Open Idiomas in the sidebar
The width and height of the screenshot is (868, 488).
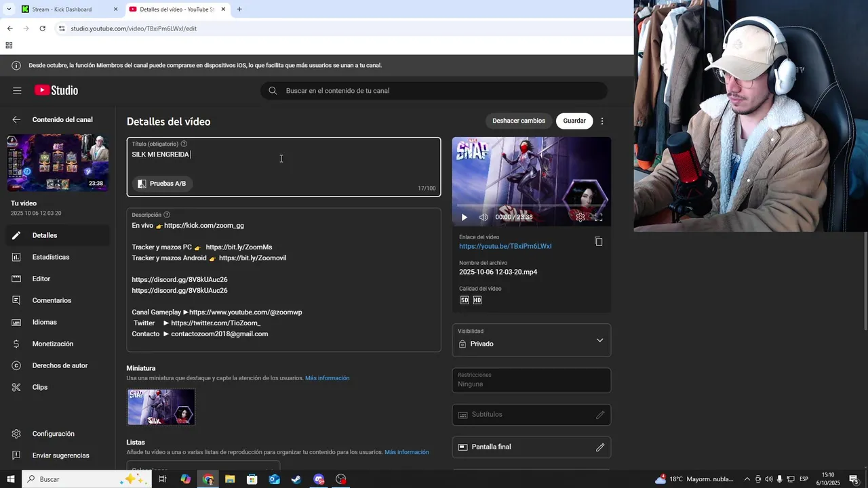pos(58,322)
